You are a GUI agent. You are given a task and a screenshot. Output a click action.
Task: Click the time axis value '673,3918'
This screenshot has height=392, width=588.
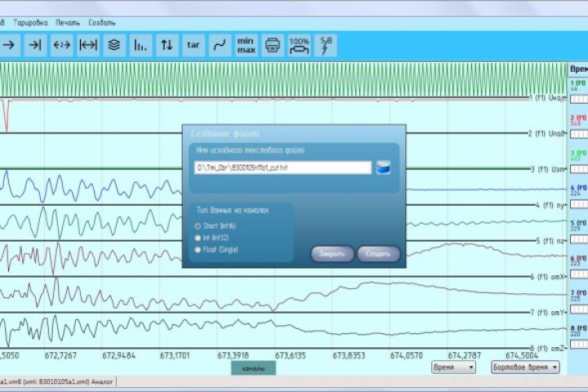(233, 355)
